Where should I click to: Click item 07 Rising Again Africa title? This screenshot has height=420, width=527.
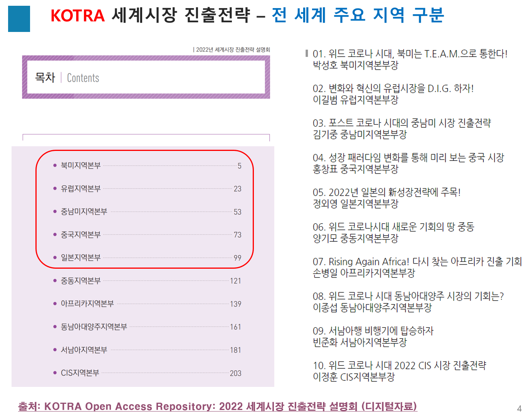[x=417, y=262]
